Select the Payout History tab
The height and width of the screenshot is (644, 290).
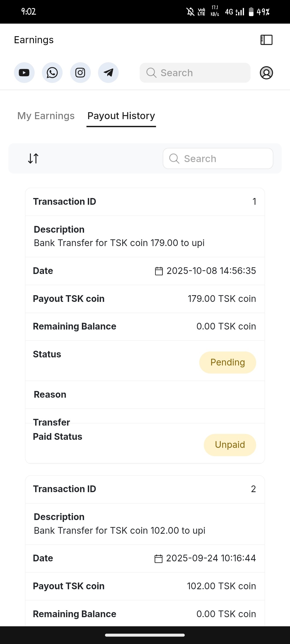[121, 116]
